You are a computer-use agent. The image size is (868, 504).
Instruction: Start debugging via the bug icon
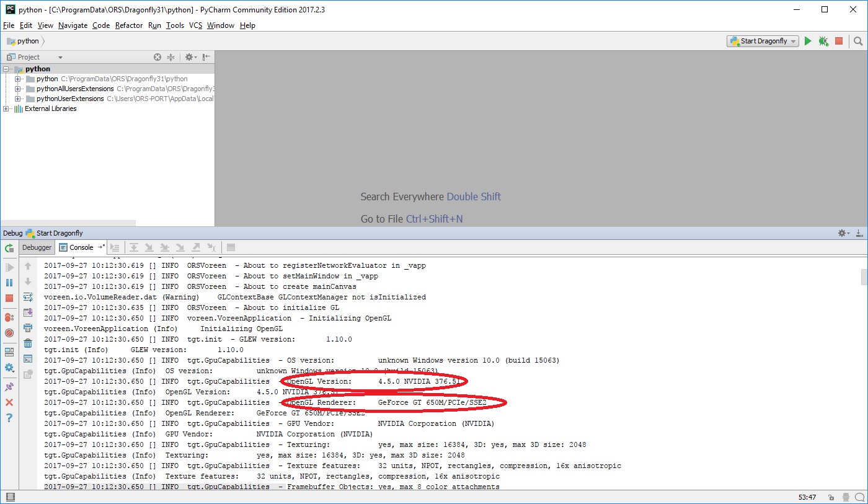point(823,41)
